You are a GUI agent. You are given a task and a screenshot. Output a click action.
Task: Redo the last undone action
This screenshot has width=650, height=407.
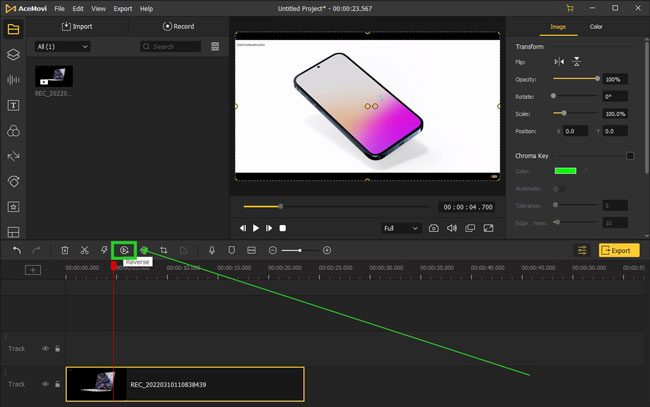coord(36,250)
